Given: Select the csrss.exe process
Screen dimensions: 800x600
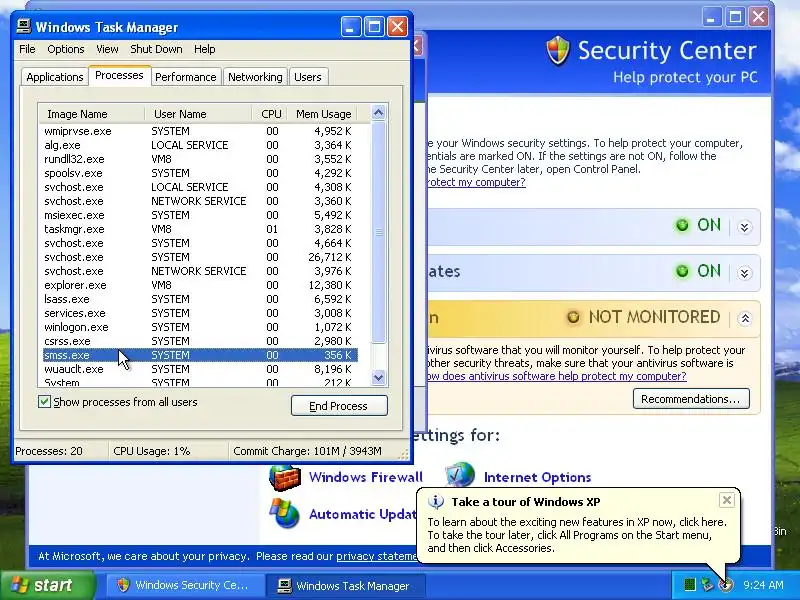Looking at the screenshot, I should click(x=200, y=341).
